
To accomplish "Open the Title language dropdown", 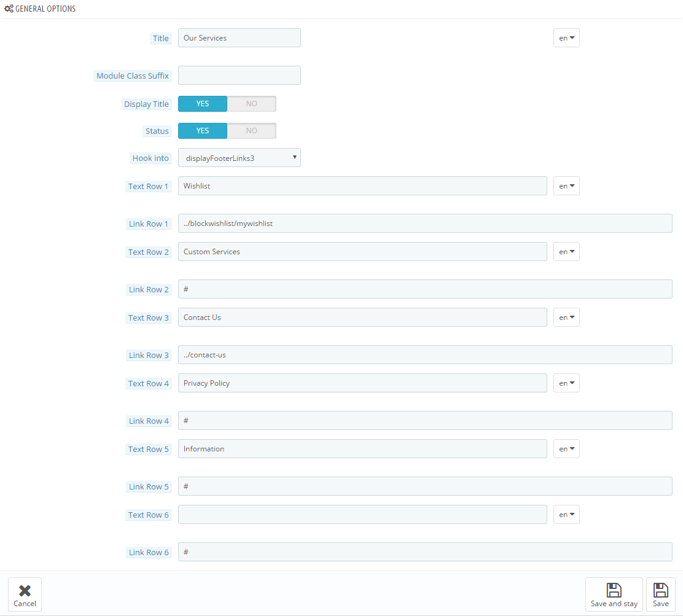I will pos(566,38).
